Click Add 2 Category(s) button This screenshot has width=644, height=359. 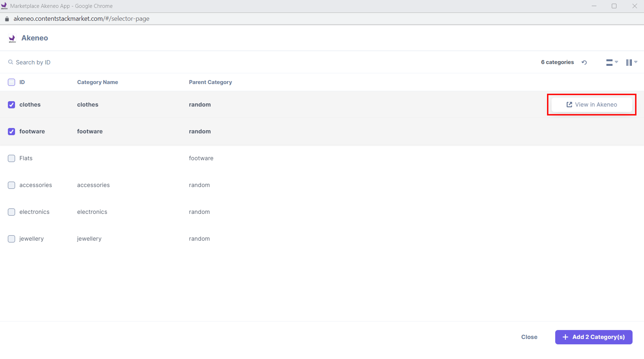(594, 337)
